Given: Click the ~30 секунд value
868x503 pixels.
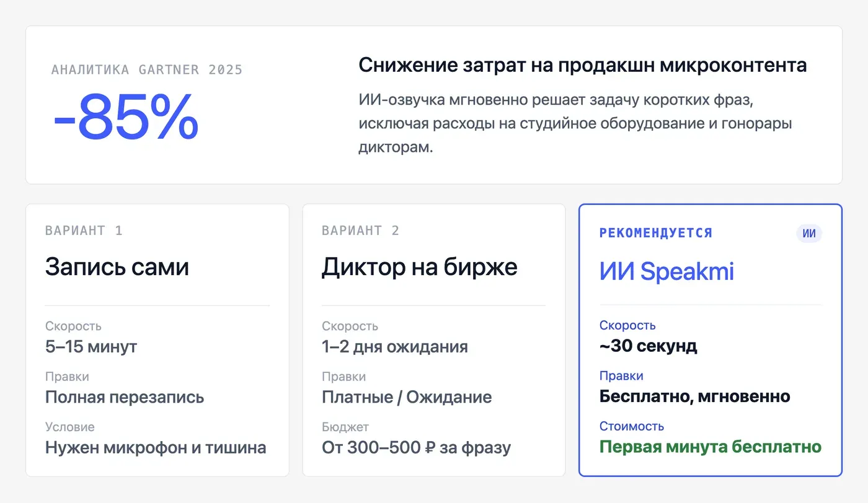Looking at the screenshot, I should (649, 346).
